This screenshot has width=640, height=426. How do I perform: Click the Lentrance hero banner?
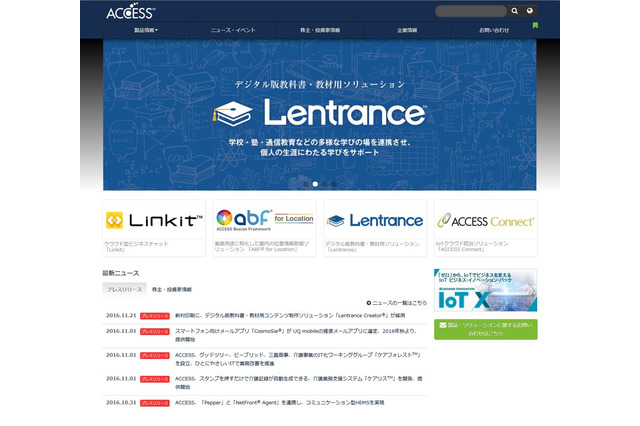320,115
